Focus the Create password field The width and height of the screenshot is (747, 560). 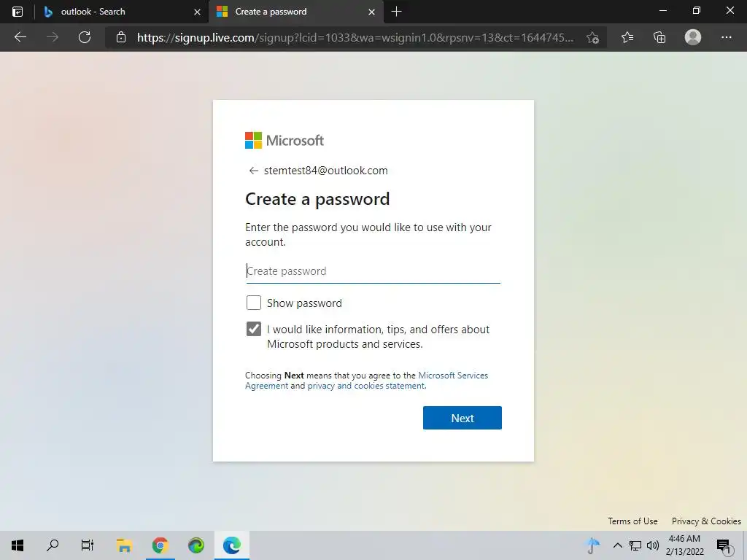(373, 271)
